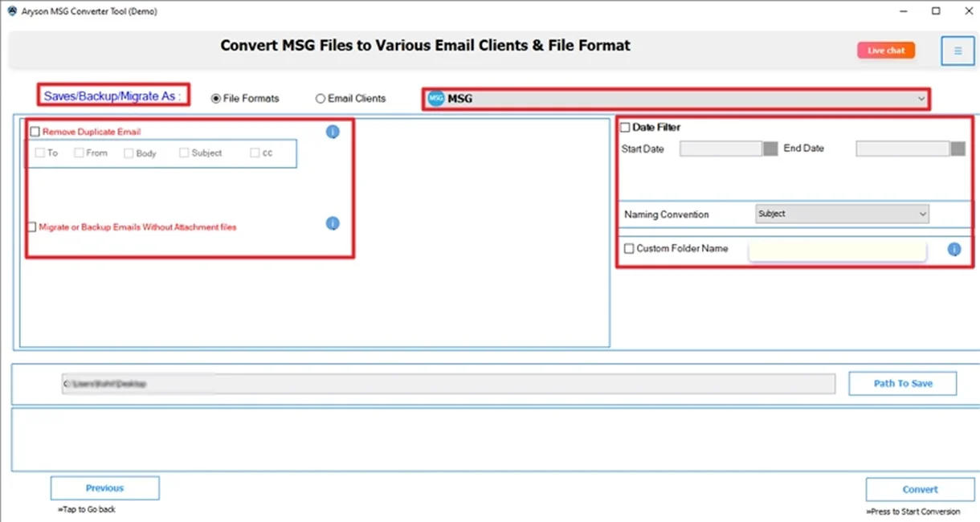
Task: Click the Custom Folder Name text field
Action: coord(837,251)
